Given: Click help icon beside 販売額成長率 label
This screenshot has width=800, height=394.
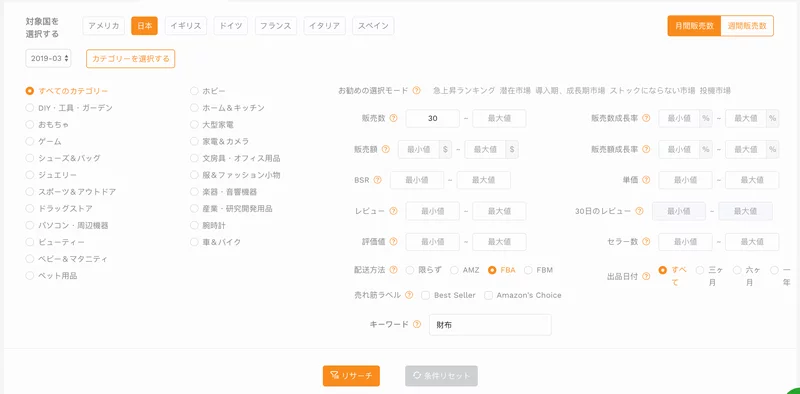Looking at the screenshot, I should coord(646,150).
